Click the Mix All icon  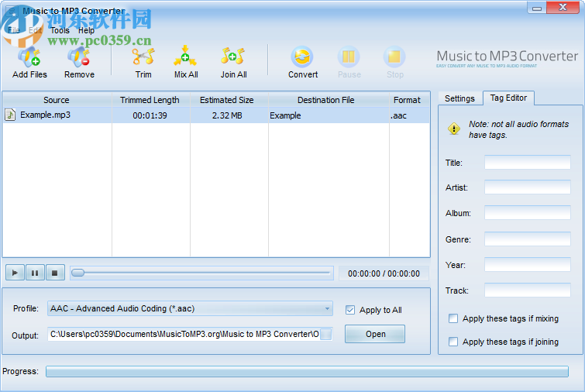coord(185,56)
